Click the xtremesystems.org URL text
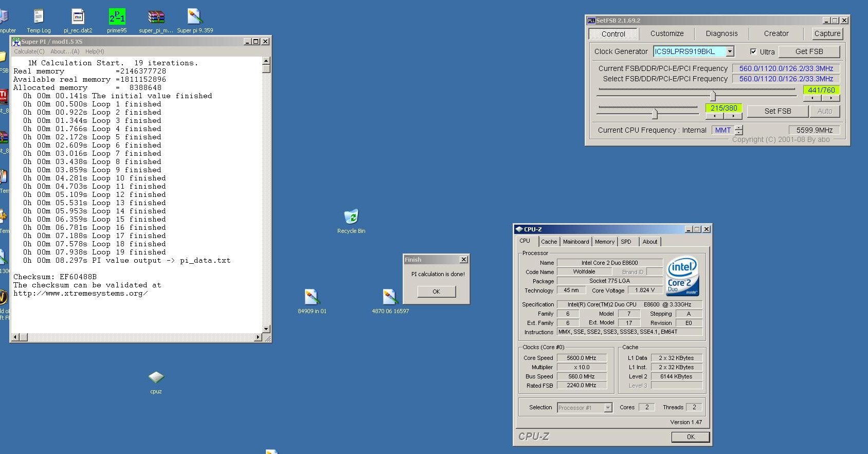Viewport: 868px width, 454px height. [81, 293]
